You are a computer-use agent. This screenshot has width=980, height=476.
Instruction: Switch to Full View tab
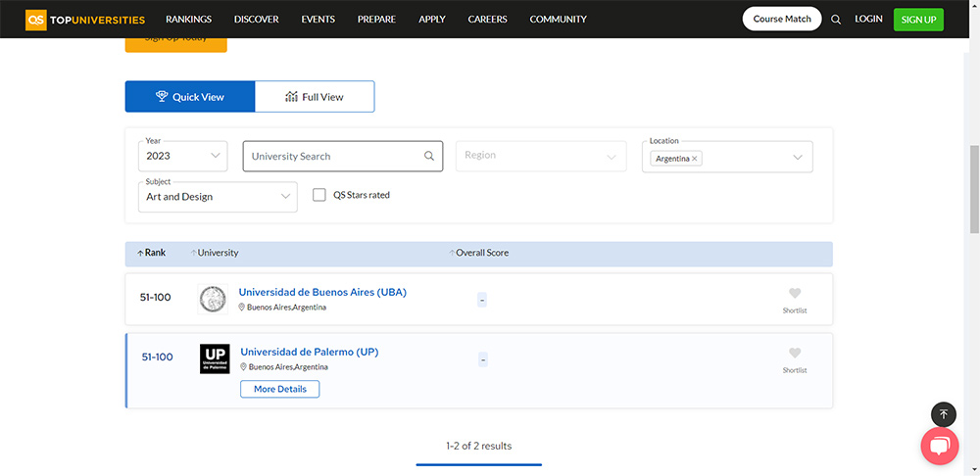315,97
